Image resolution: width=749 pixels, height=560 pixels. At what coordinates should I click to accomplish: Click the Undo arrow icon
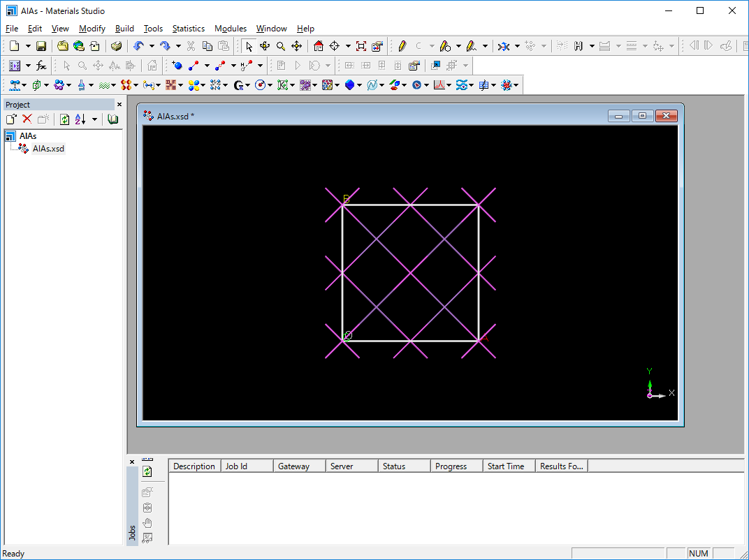tap(138, 46)
